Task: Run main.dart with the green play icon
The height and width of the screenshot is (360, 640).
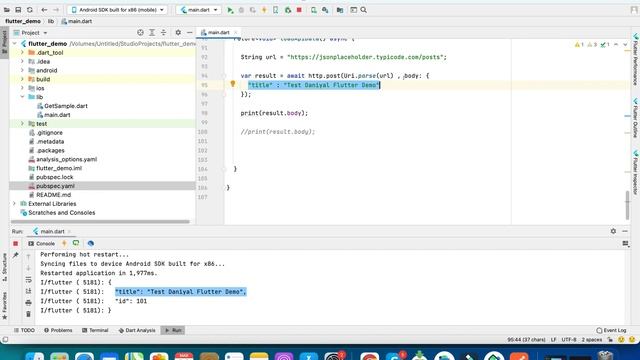Action: coord(230,10)
